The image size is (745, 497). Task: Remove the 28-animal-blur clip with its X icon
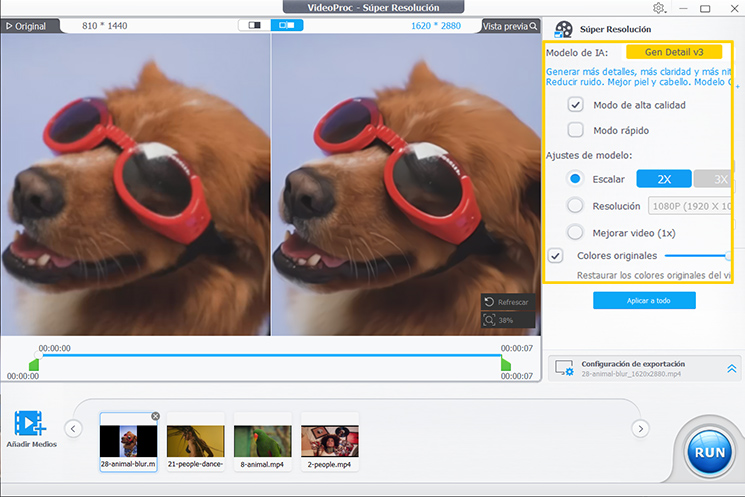tap(155, 416)
